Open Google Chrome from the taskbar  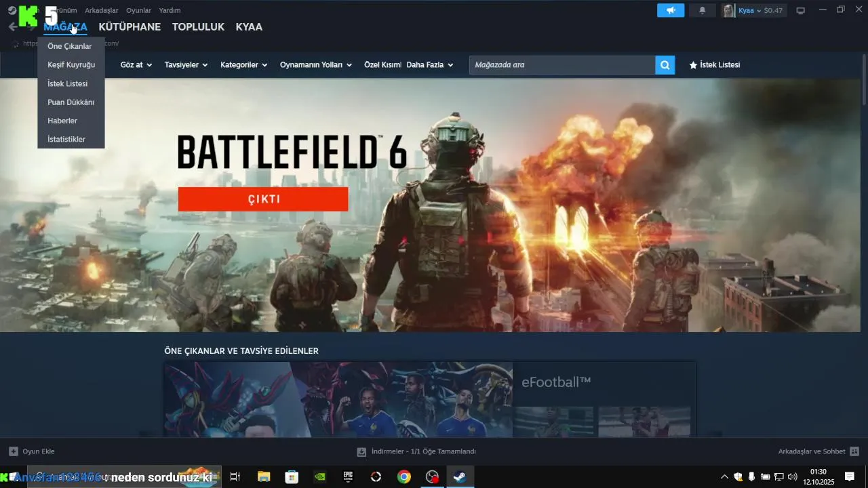[404, 477]
